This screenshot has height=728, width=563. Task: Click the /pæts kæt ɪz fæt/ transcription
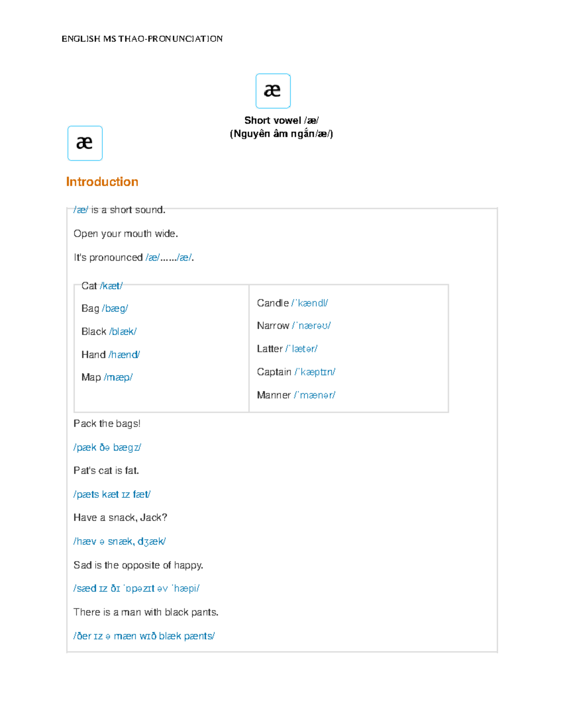[x=112, y=495]
